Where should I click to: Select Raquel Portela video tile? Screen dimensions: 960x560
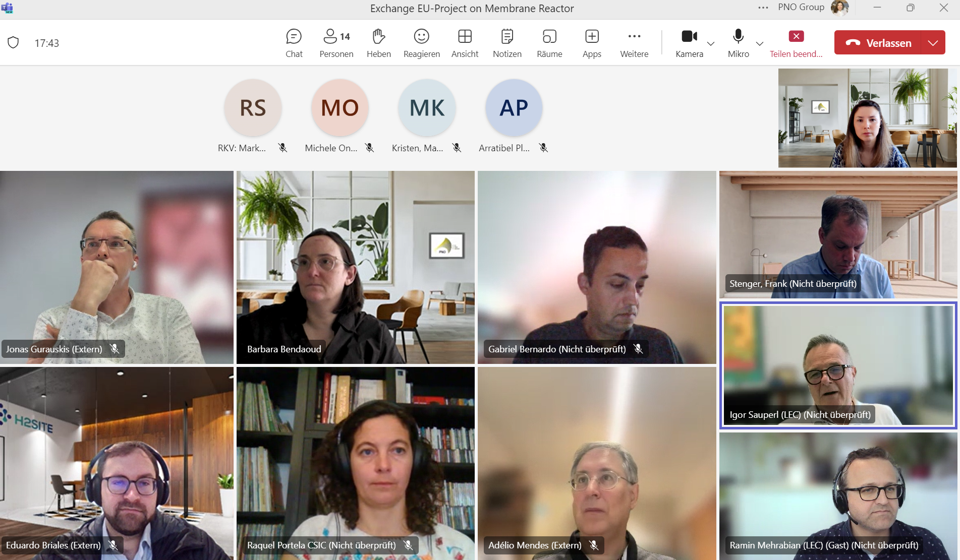click(356, 463)
